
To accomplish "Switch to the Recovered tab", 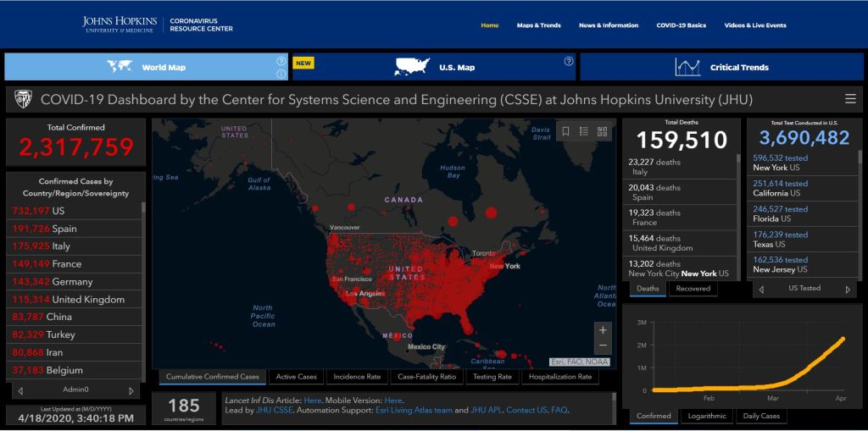I will (x=693, y=289).
